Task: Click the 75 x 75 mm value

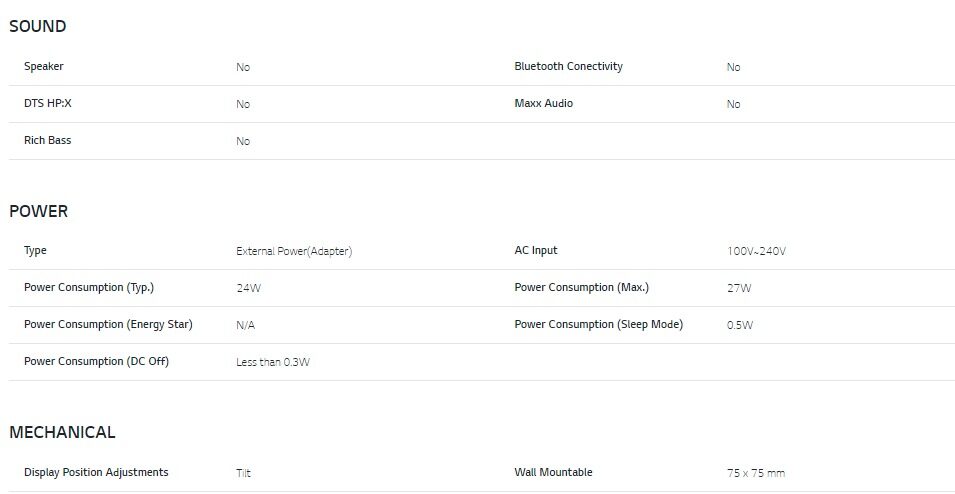Action: [756, 473]
